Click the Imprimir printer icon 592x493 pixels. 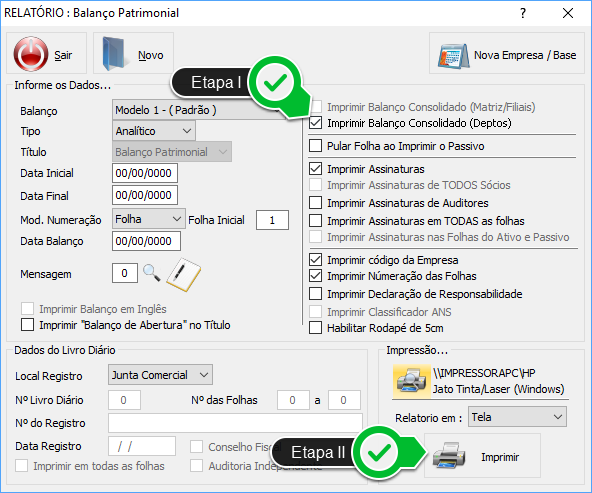(449, 455)
